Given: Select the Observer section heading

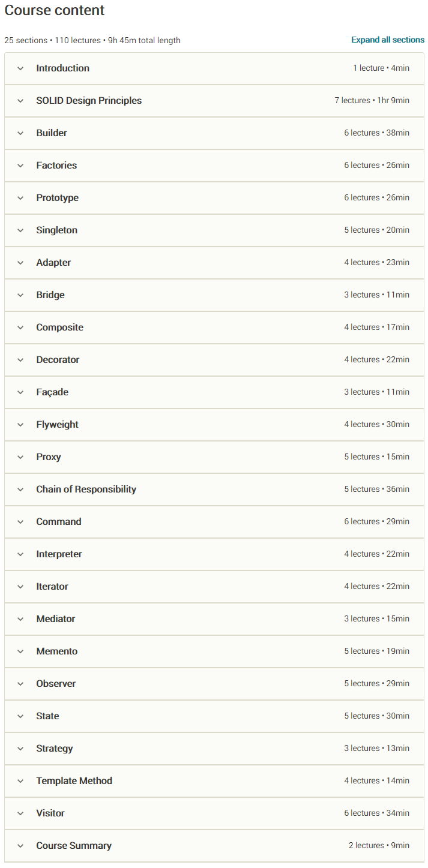Looking at the screenshot, I should point(56,684).
